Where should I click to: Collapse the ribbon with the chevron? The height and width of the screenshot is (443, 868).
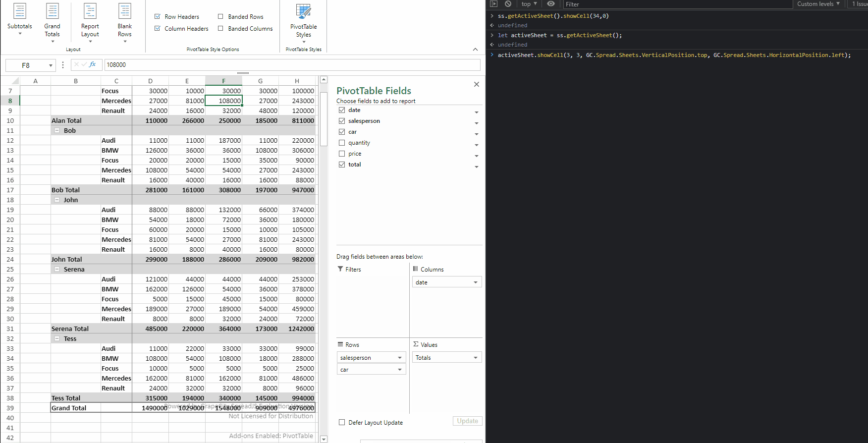[x=475, y=50]
